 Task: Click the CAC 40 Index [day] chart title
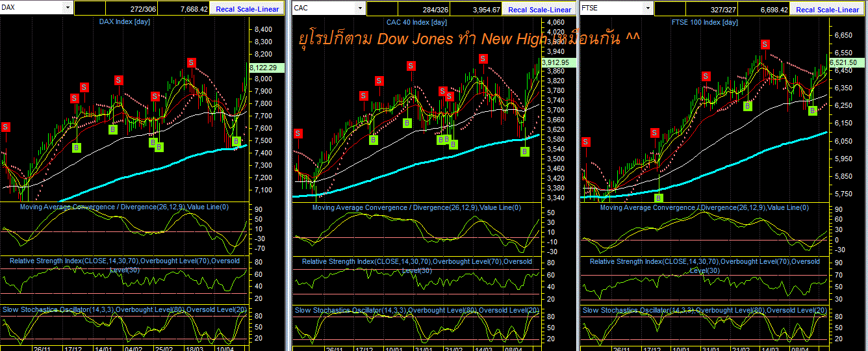pos(417,22)
